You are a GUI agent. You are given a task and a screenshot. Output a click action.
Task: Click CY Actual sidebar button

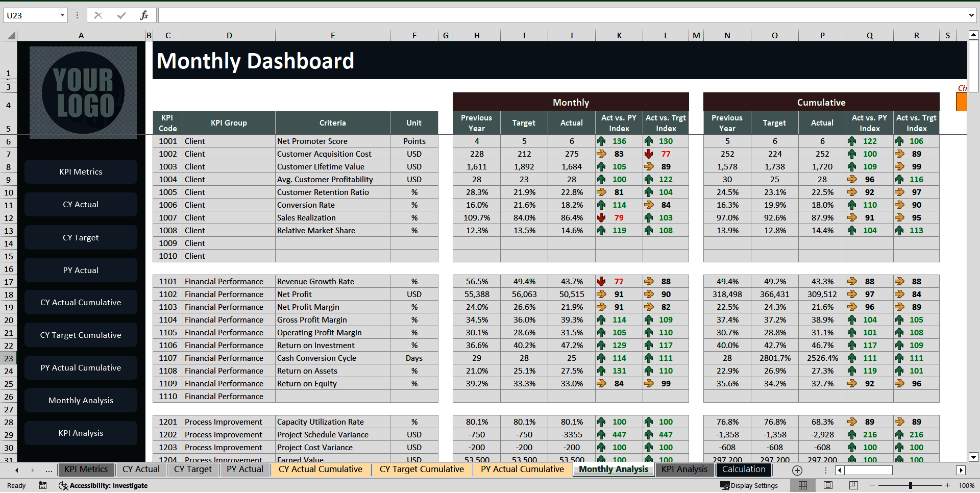click(81, 205)
